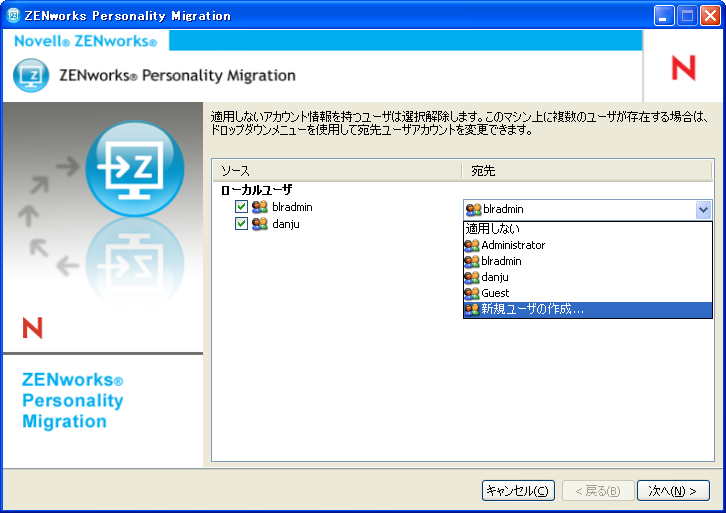Screen dimensions: 726x513
Task: Click the red N logo in sidebar
Action: [32, 328]
